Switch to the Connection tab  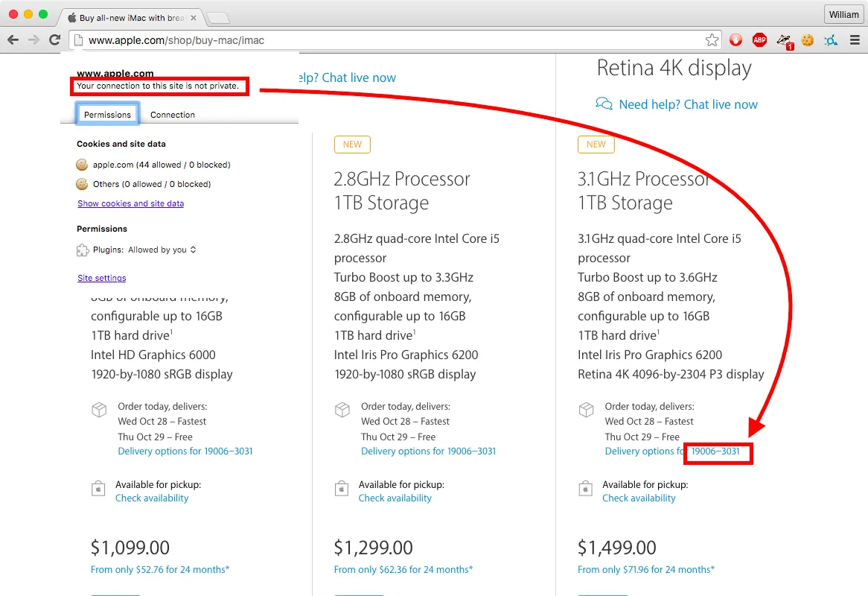click(x=173, y=115)
